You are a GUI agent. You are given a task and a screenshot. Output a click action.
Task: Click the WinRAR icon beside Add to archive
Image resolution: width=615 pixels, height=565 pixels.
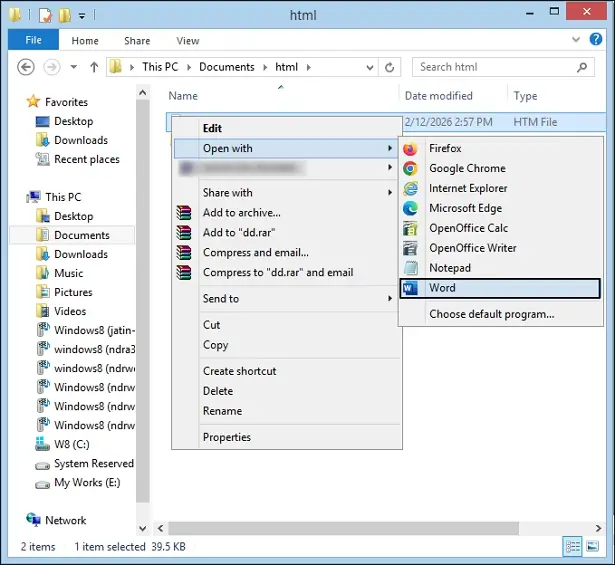click(x=184, y=213)
